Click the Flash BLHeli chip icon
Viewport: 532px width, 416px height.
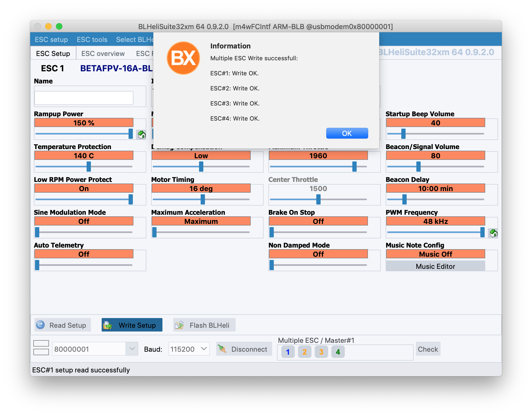coord(179,325)
